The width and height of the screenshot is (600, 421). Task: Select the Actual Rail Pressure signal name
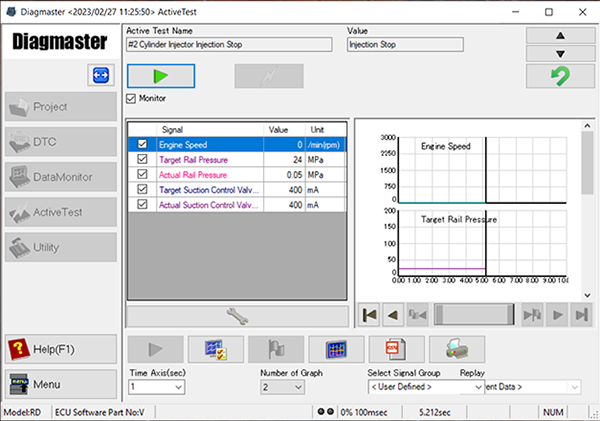193,175
